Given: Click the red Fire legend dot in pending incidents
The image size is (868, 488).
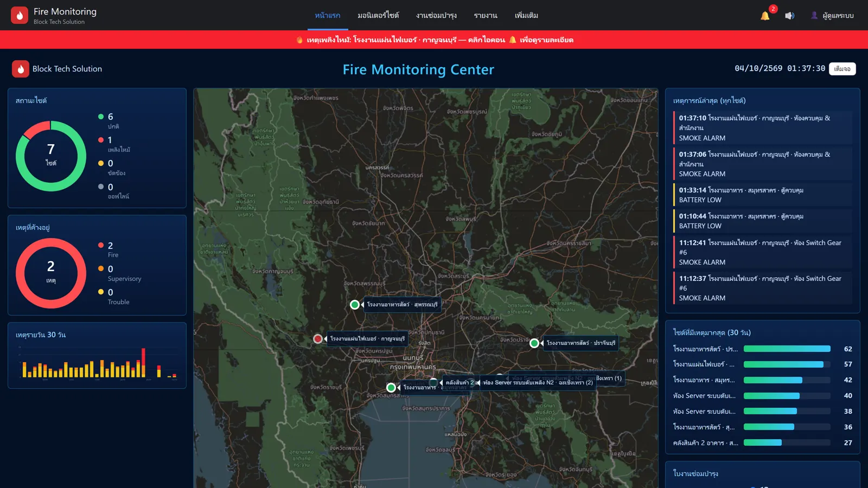Looking at the screenshot, I should coord(101,245).
